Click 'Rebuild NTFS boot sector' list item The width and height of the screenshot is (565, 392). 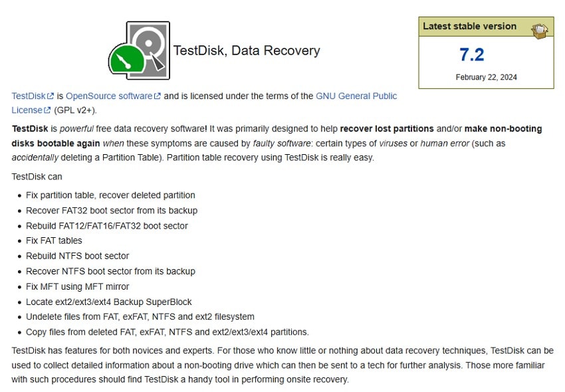(77, 256)
